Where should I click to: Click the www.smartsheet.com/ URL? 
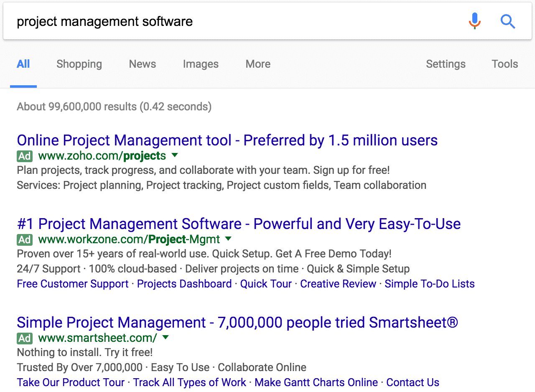coord(97,338)
